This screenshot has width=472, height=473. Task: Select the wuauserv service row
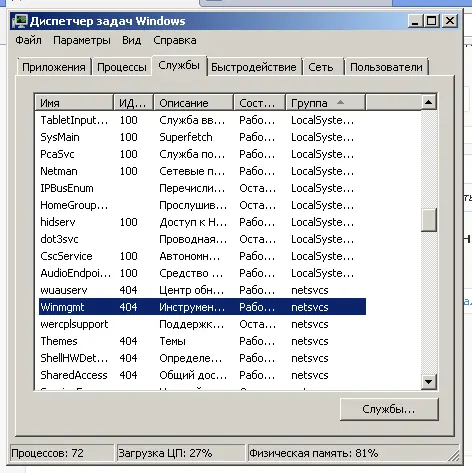point(202,290)
